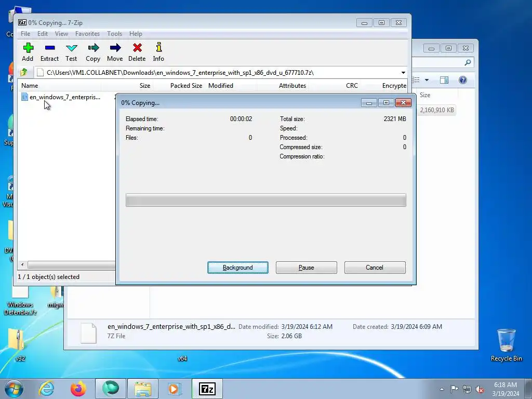Click the muted volume tray icon
Screen dimensions: 532x399
(x=480, y=389)
